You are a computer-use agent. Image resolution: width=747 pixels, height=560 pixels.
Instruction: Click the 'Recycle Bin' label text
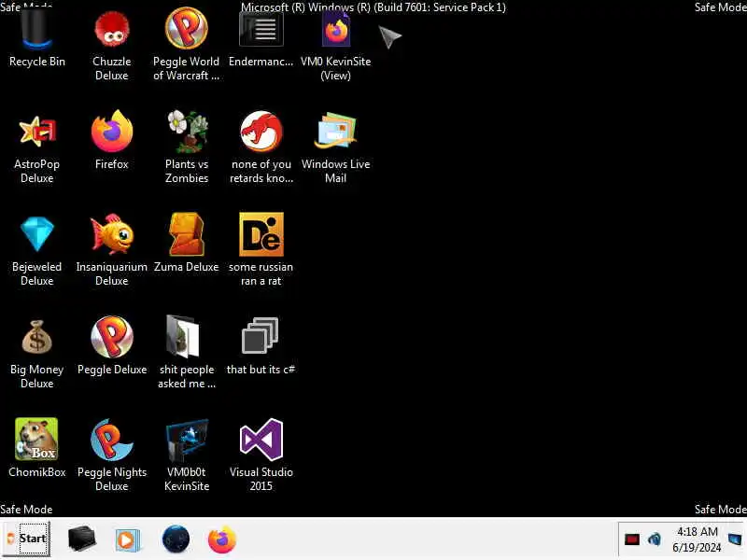(37, 62)
